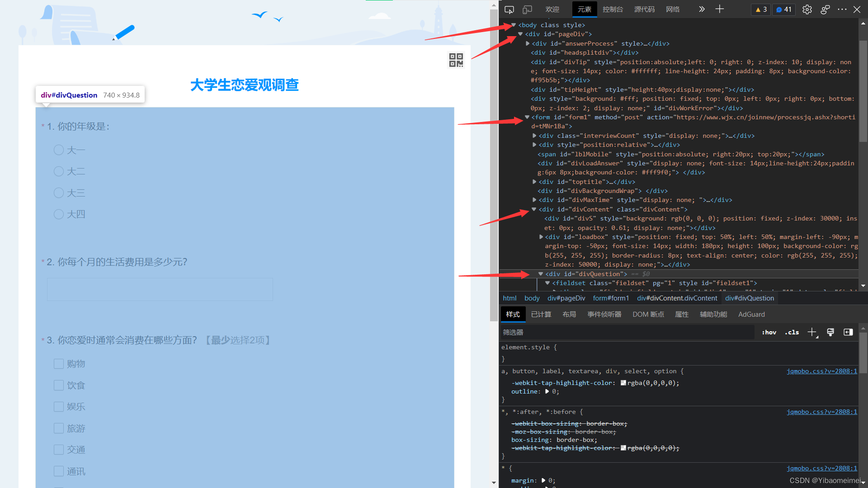Toggle the :hov element state button
Screen dimensions: 868x488
tap(769, 333)
